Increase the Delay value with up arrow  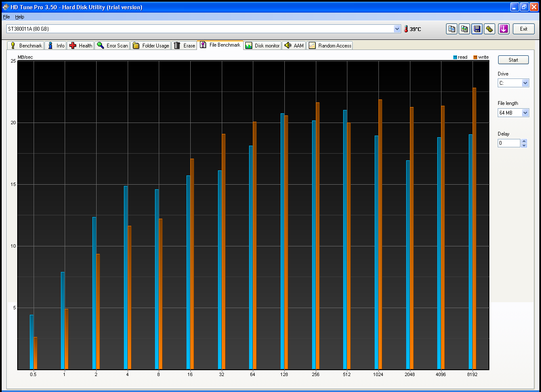click(524, 141)
